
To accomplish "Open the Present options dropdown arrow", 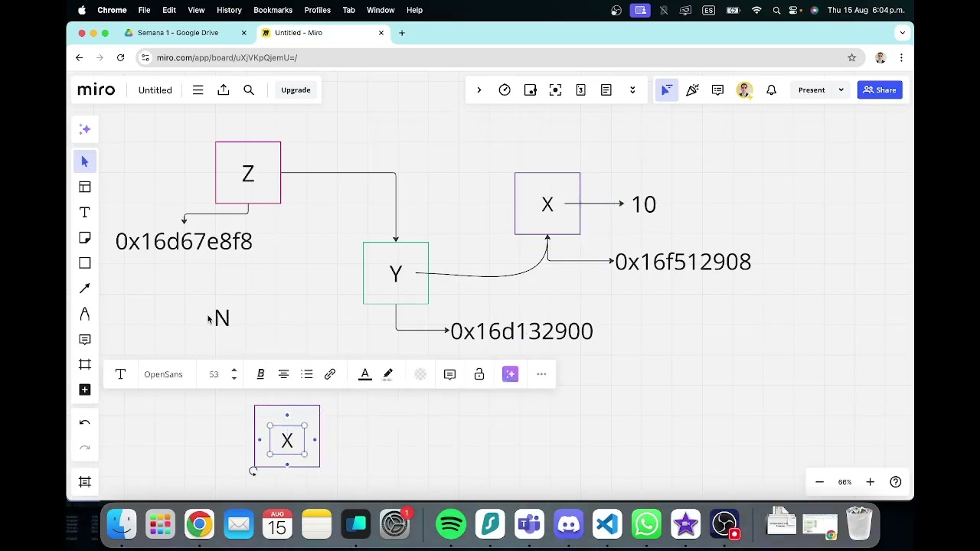I will [841, 90].
